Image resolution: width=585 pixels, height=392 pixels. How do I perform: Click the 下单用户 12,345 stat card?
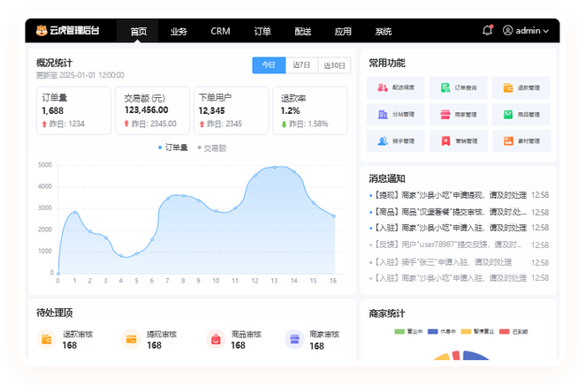coord(231,110)
